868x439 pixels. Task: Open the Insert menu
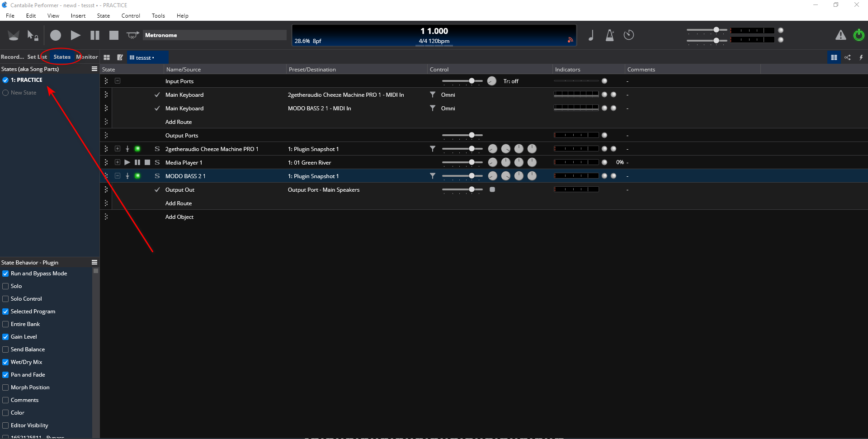tap(78, 16)
